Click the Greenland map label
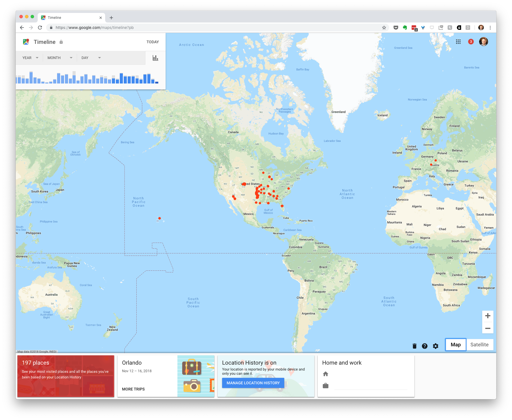Image resolution: width=512 pixels, height=420 pixels. [339, 112]
